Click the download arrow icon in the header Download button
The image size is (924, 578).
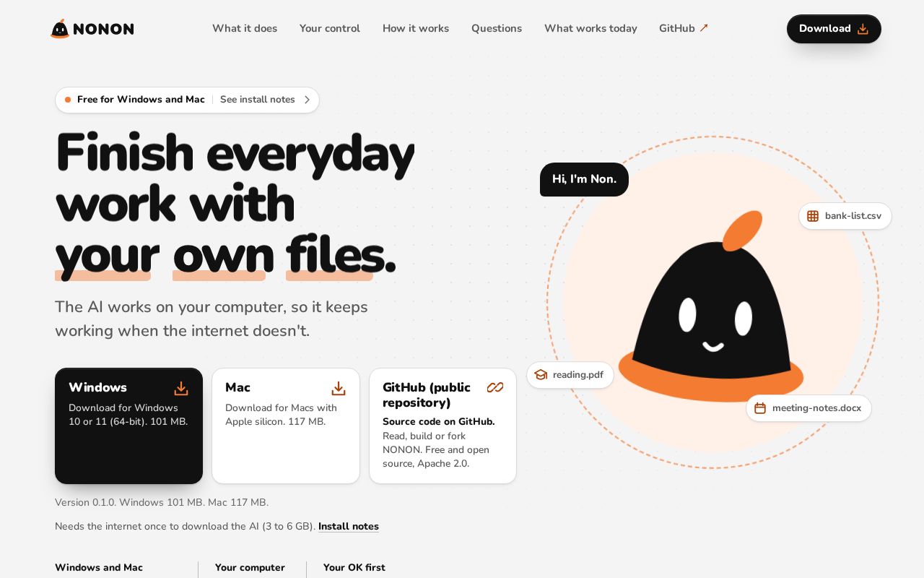[x=863, y=29]
